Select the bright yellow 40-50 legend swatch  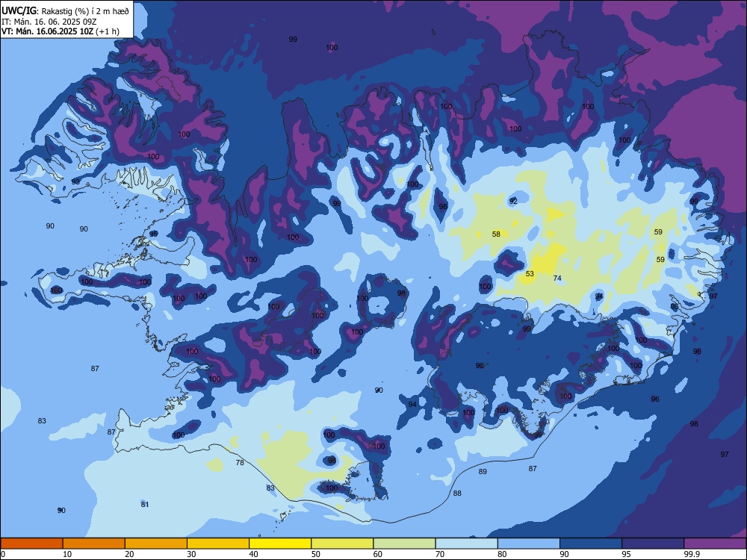tap(280, 544)
